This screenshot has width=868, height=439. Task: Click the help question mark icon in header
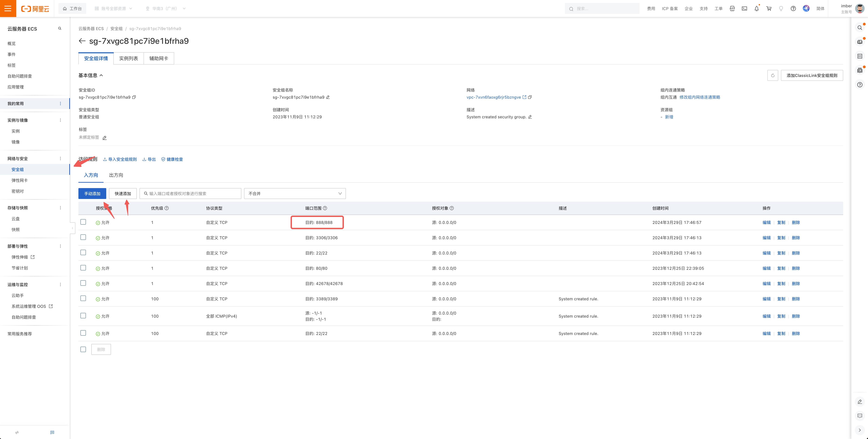point(793,9)
